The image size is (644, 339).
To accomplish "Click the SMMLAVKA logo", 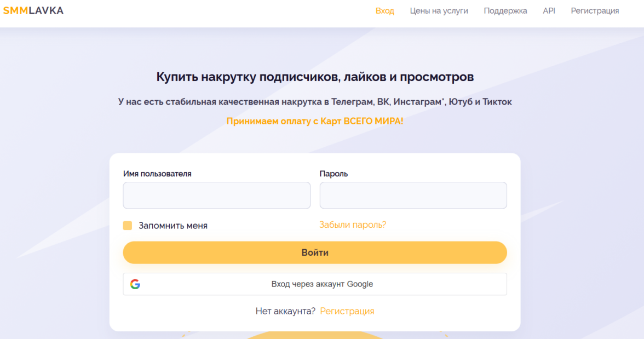I will (x=33, y=10).
